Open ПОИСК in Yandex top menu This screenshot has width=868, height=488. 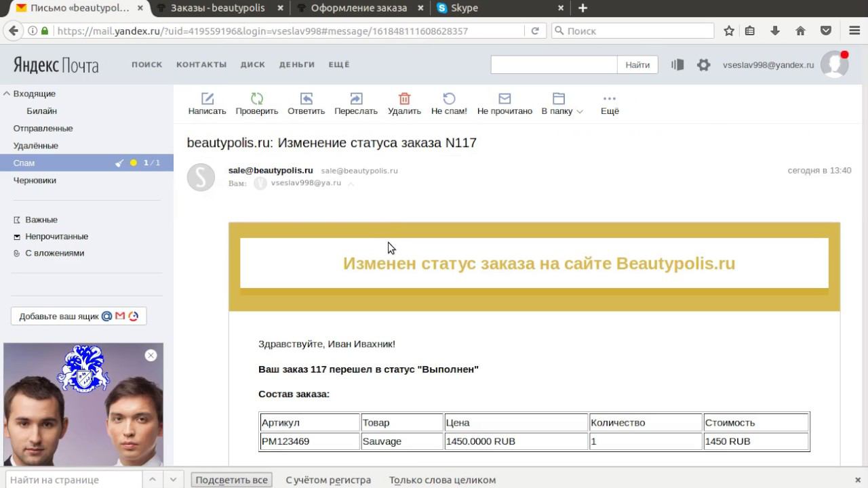tap(146, 64)
